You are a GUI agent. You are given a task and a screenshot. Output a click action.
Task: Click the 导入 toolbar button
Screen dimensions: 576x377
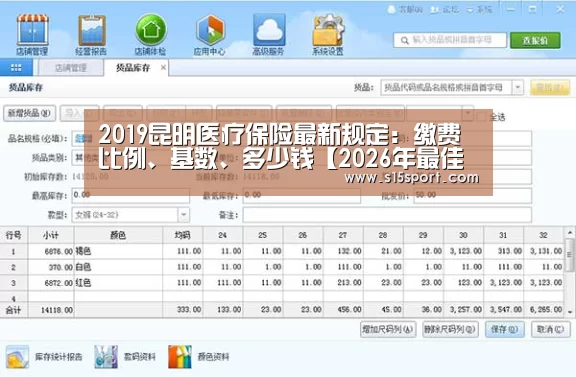79,113
